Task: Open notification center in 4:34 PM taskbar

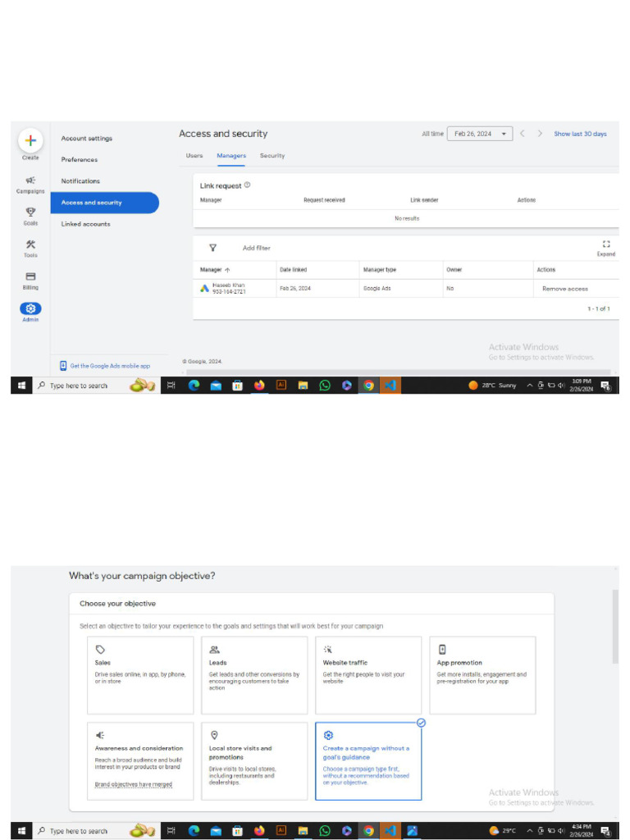Action: pos(605,830)
